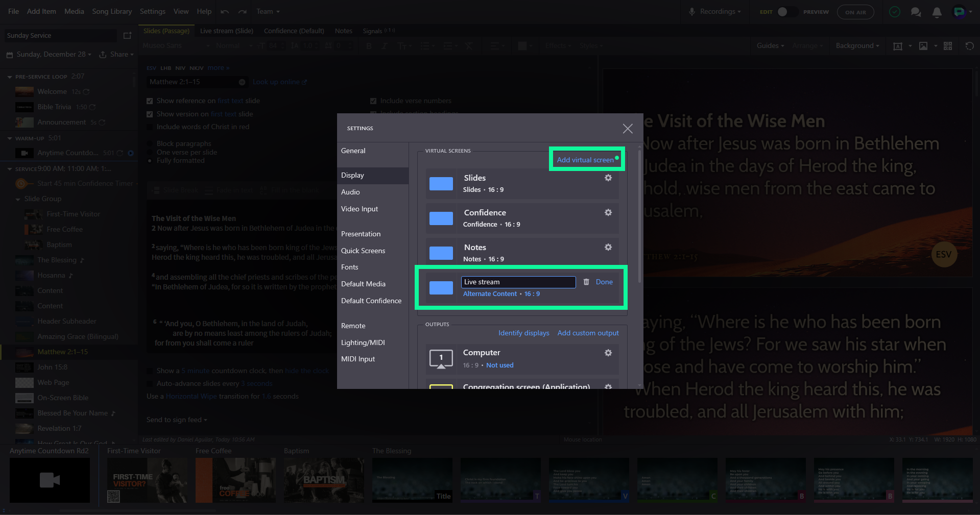Click Identify displays link
Screen dimensions: 980x515
coord(524,333)
